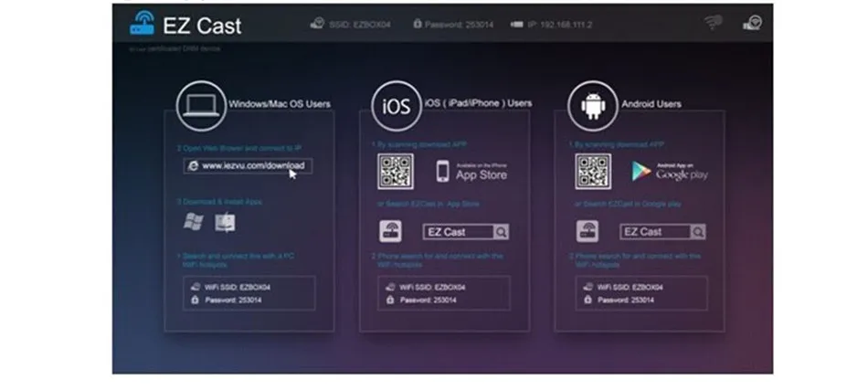Click the Android section QR code
868x390 pixels.
coord(593,172)
